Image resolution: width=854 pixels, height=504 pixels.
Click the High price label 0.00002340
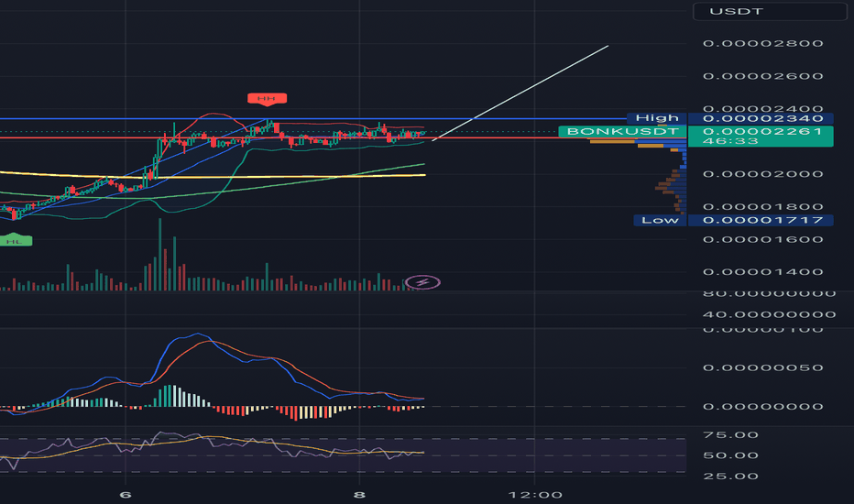pos(761,118)
